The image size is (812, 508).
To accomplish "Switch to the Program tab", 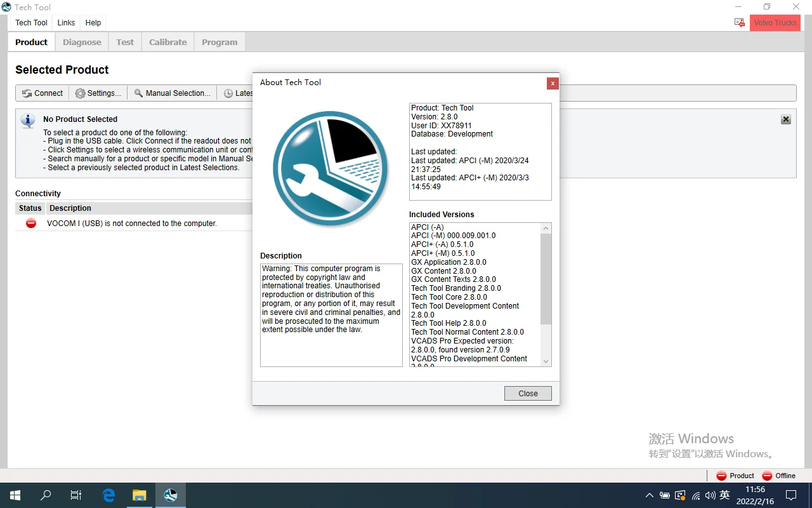I will point(219,43).
